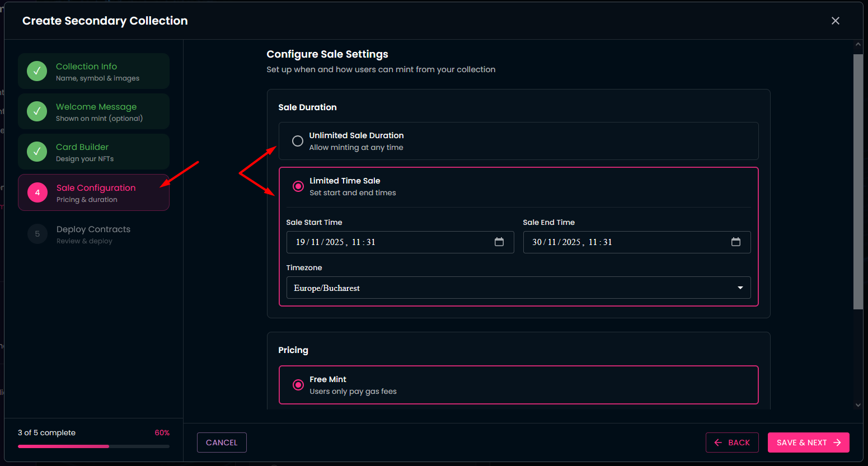Click the Sale Start Time date field

[x=386, y=242]
